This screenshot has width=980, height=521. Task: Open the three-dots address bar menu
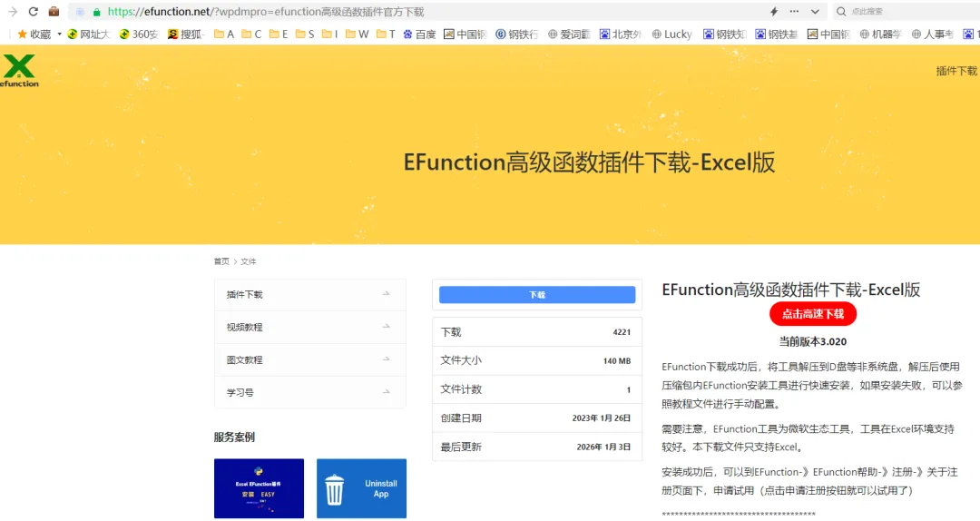click(794, 11)
